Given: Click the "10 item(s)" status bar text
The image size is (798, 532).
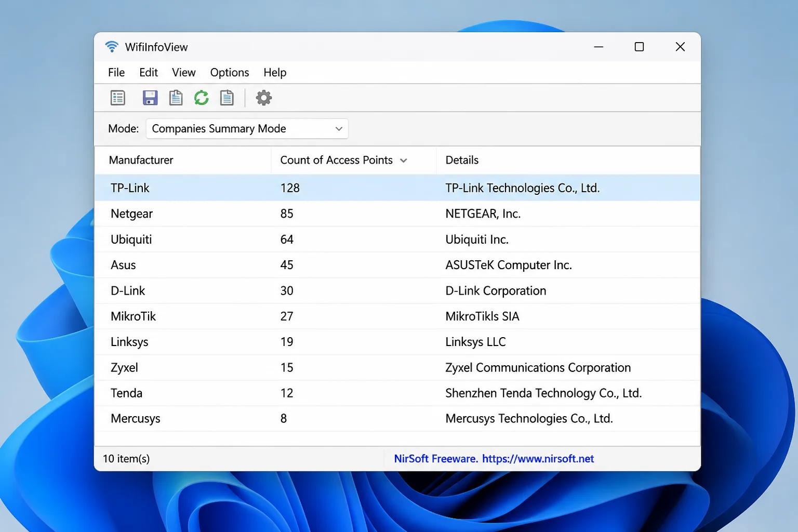Looking at the screenshot, I should click(x=126, y=459).
